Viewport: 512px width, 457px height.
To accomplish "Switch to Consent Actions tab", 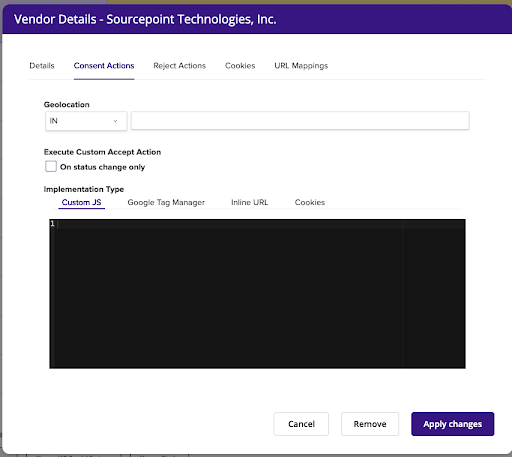I will coord(104,66).
